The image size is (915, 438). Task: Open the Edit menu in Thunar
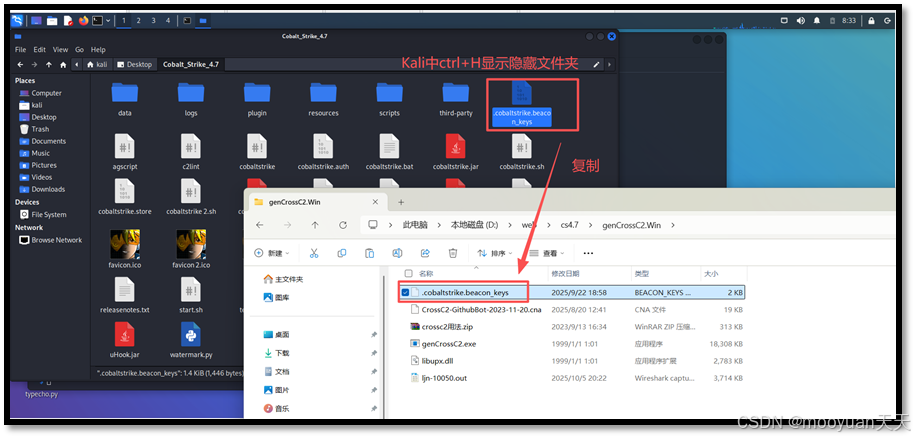[x=40, y=50]
